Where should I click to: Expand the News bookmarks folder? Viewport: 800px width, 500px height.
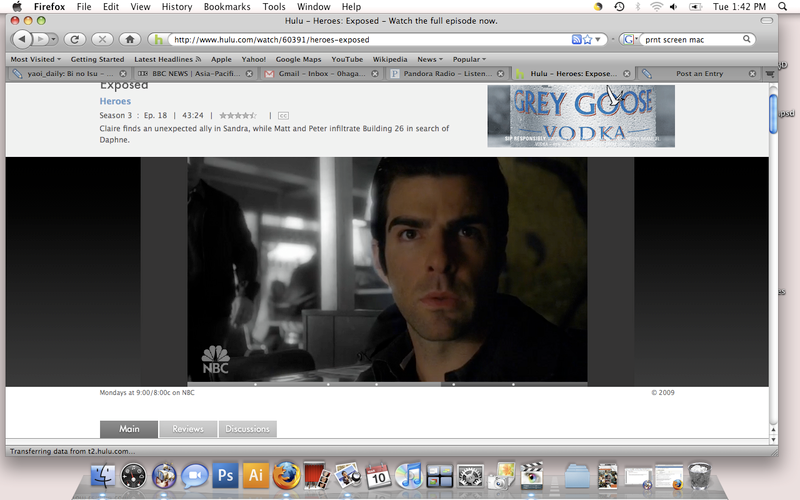point(430,59)
